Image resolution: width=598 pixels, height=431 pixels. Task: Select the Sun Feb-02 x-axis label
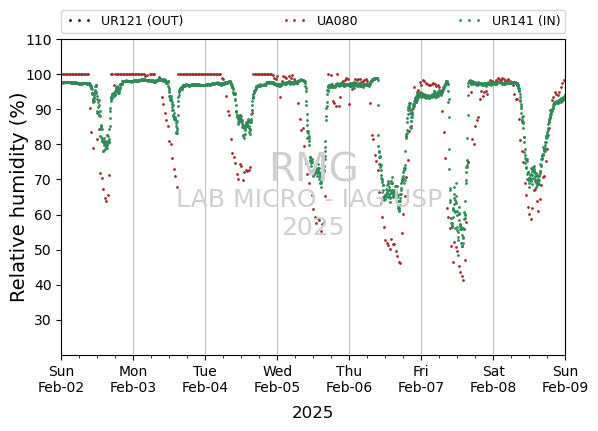[61, 379]
